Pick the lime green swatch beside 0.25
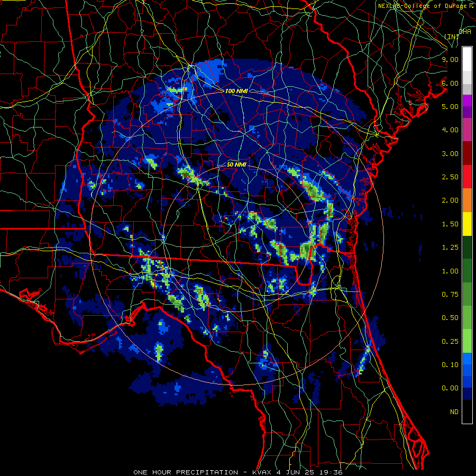 [467, 342]
